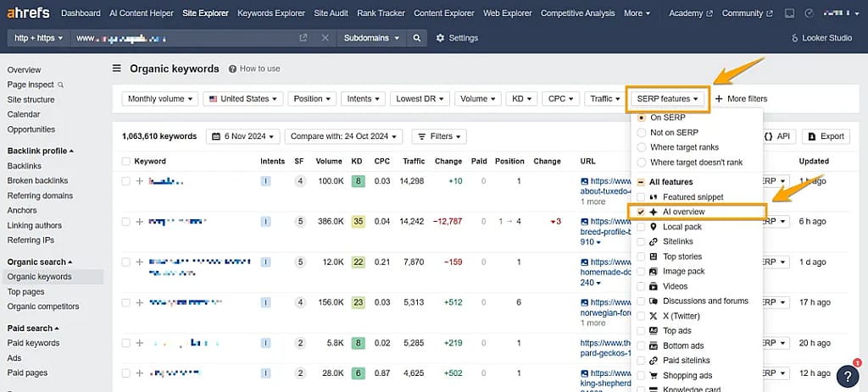Viewport: 868px width, 392px height.
Task: Open Competitive Analysis
Action: coord(577,13)
